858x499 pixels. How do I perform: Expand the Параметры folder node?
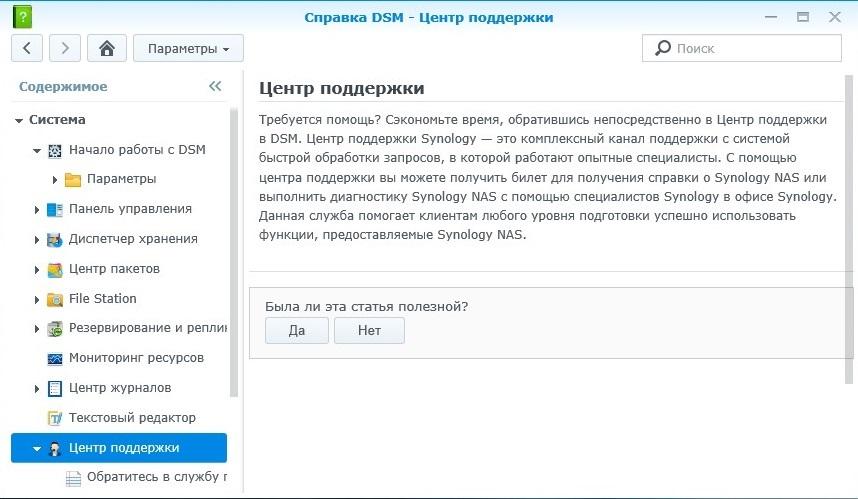coord(55,179)
